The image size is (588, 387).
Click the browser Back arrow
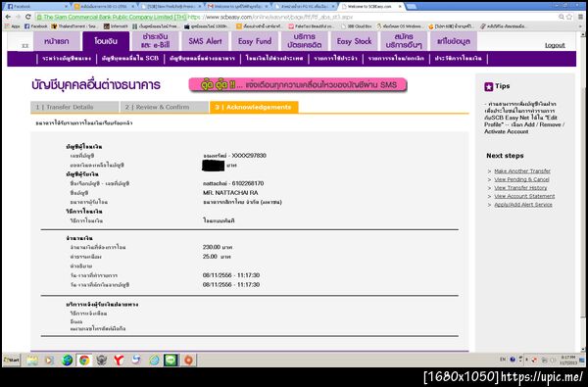click(8, 17)
